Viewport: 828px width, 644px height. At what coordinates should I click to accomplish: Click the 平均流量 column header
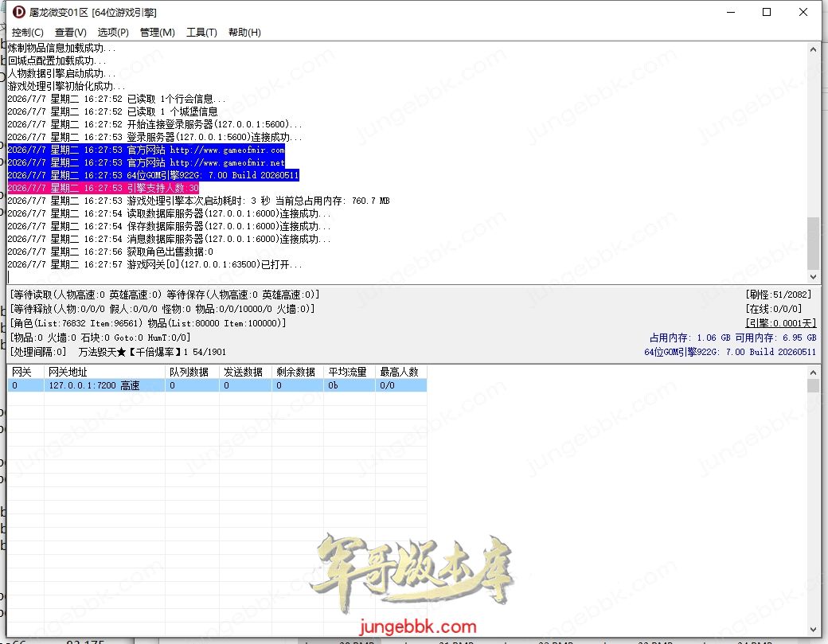(350, 372)
